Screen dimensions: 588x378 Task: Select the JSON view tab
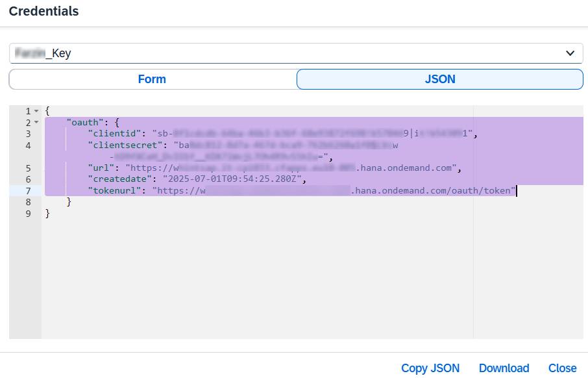coord(439,79)
